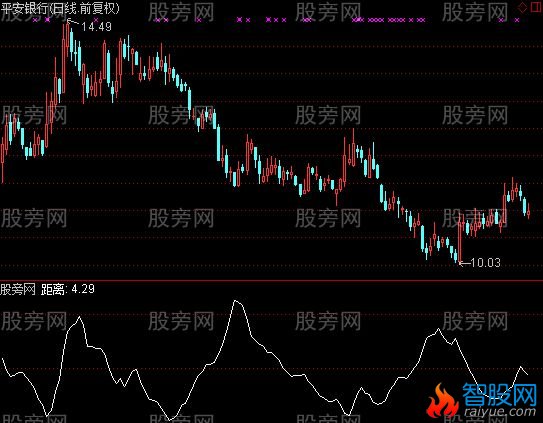This screenshot has width=543, height=423.
Task: Click the rightmost magenta signal marker
Action: [x=517, y=20]
